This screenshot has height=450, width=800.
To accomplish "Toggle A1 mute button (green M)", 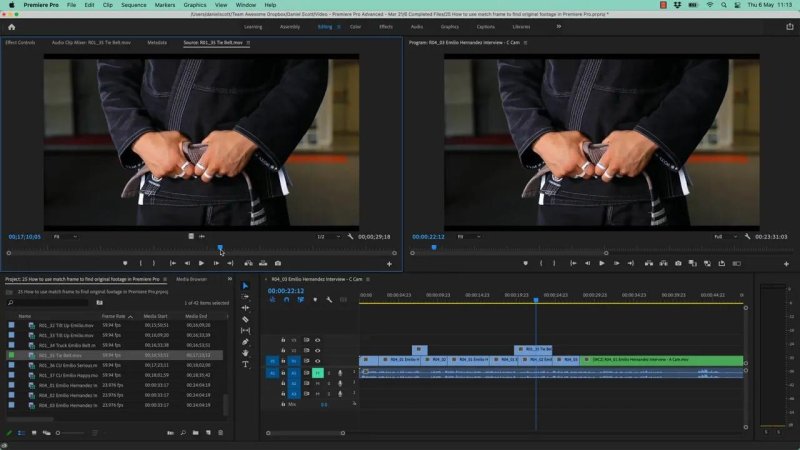I will (x=317, y=373).
